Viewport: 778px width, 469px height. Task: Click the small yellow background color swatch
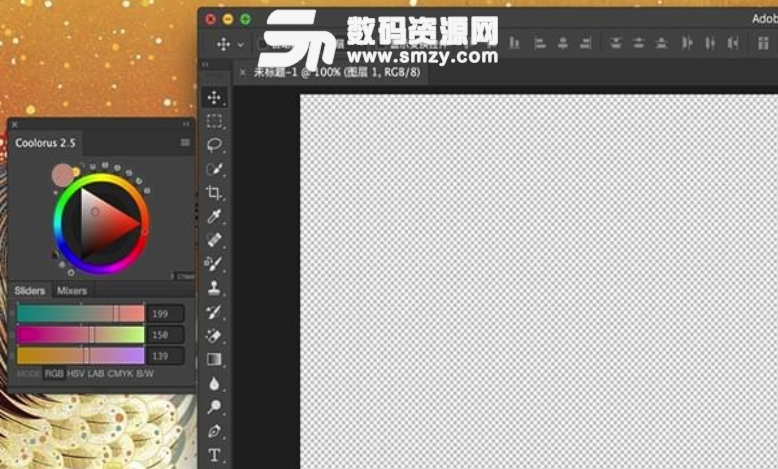(x=76, y=172)
